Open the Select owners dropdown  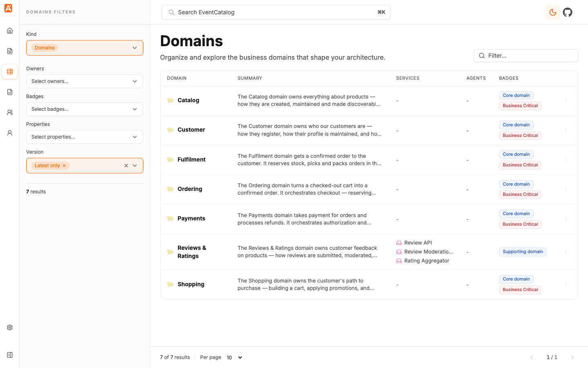click(85, 81)
